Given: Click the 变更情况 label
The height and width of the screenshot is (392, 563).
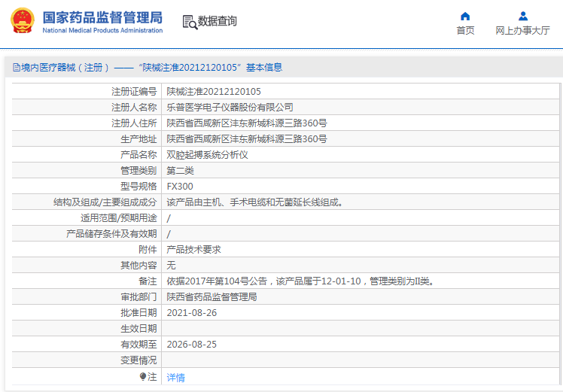Looking at the screenshot, I should [139, 360].
